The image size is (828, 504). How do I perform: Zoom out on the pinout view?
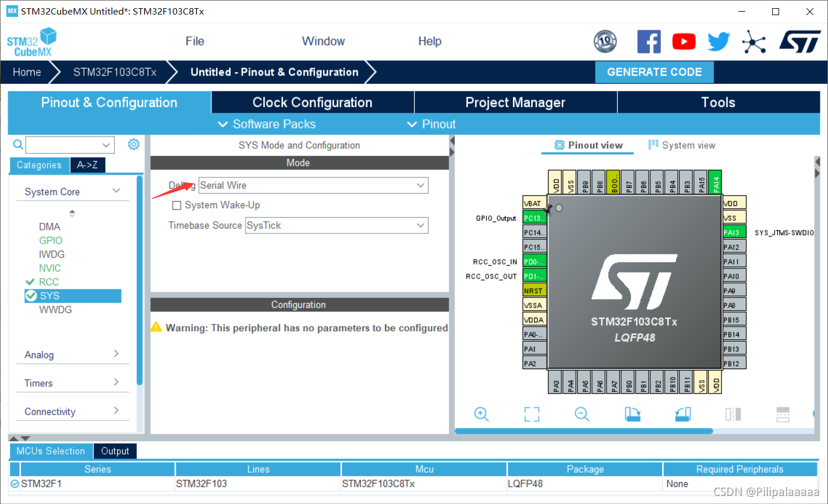[x=582, y=414]
